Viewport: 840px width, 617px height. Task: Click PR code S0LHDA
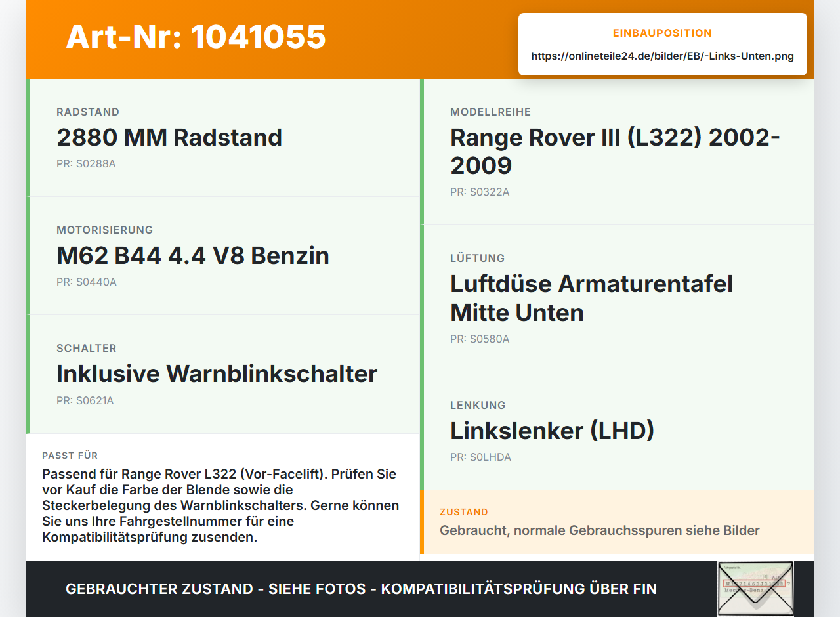click(x=480, y=457)
